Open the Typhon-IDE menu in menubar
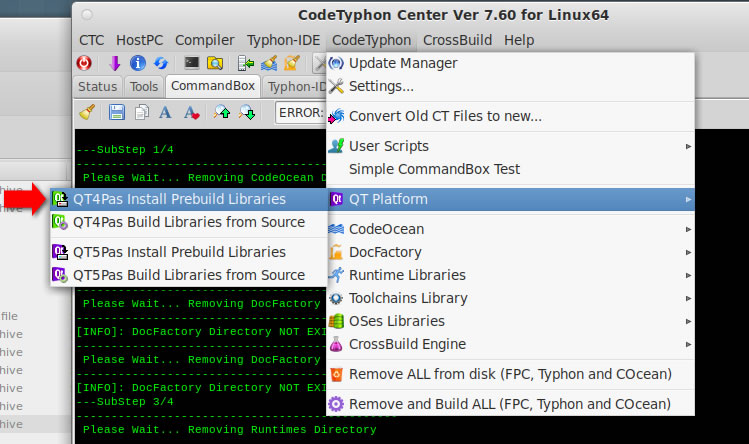The image size is (749, 444). click(x=283, y=40)
